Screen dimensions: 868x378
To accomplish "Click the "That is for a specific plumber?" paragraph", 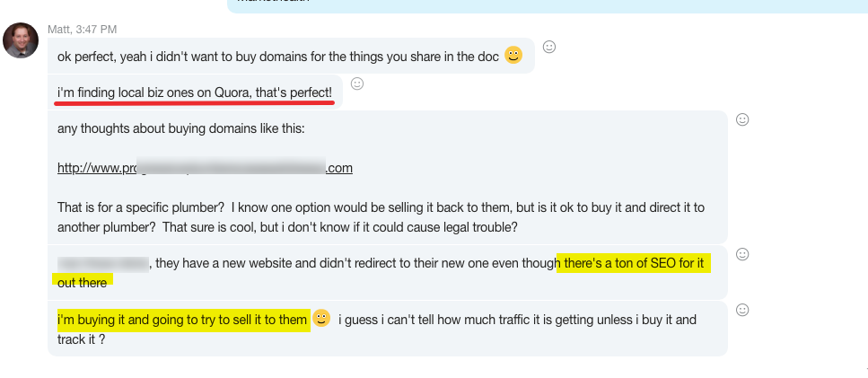I will [x=269, y=206].
